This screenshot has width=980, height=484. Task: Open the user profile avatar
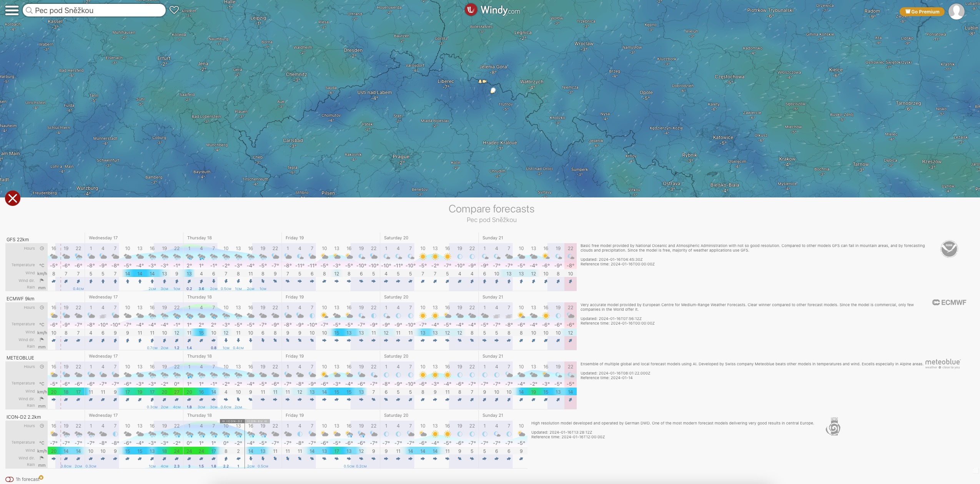coord(956,11)
